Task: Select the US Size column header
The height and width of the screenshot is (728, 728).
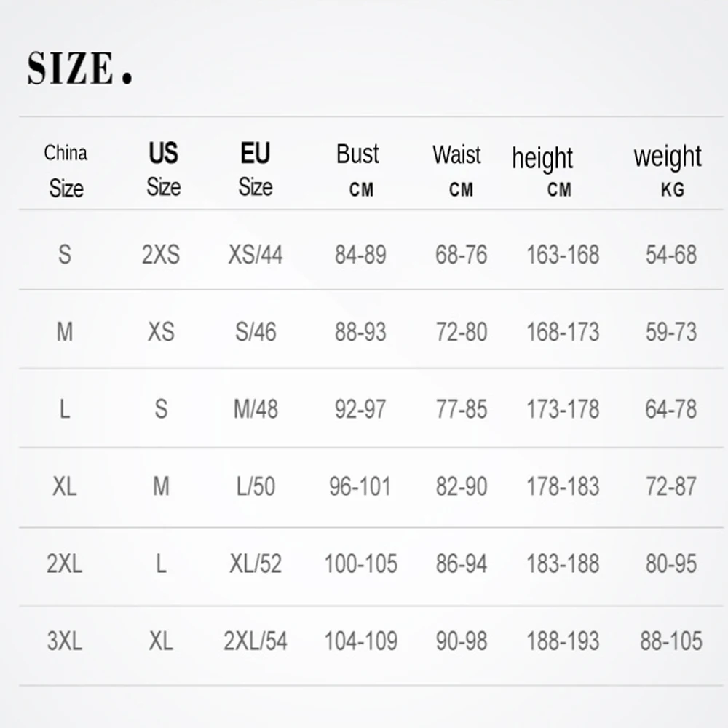Action: point(163,170)
